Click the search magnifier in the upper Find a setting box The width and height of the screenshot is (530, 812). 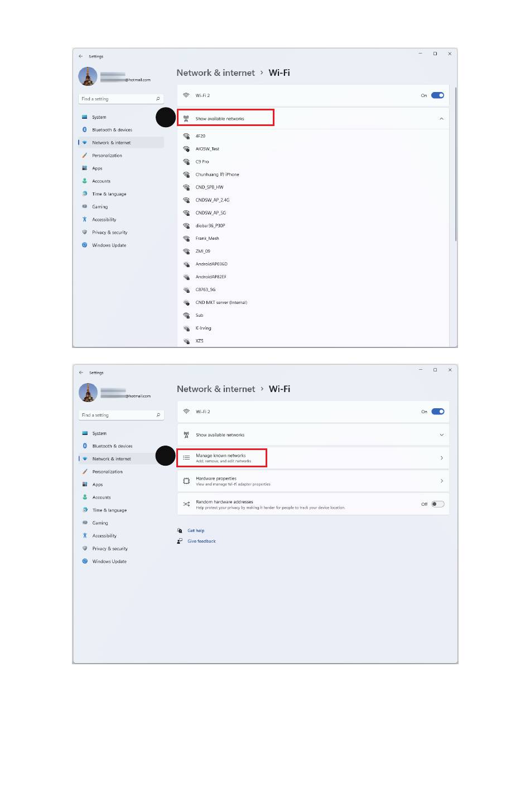point(158,99)
